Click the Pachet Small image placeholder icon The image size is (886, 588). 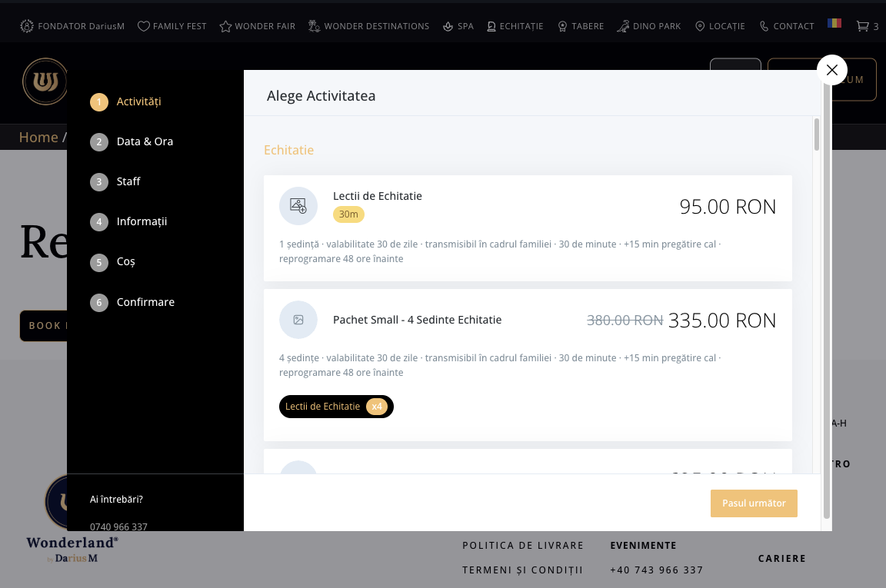point(298,320)
